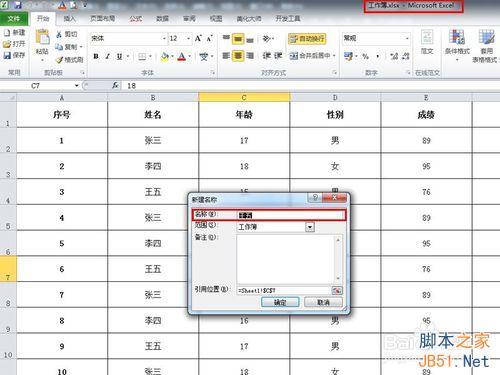Switch to the 公式 tab
The height and width of the screenshot is (375, 500).
pos(135,19)
